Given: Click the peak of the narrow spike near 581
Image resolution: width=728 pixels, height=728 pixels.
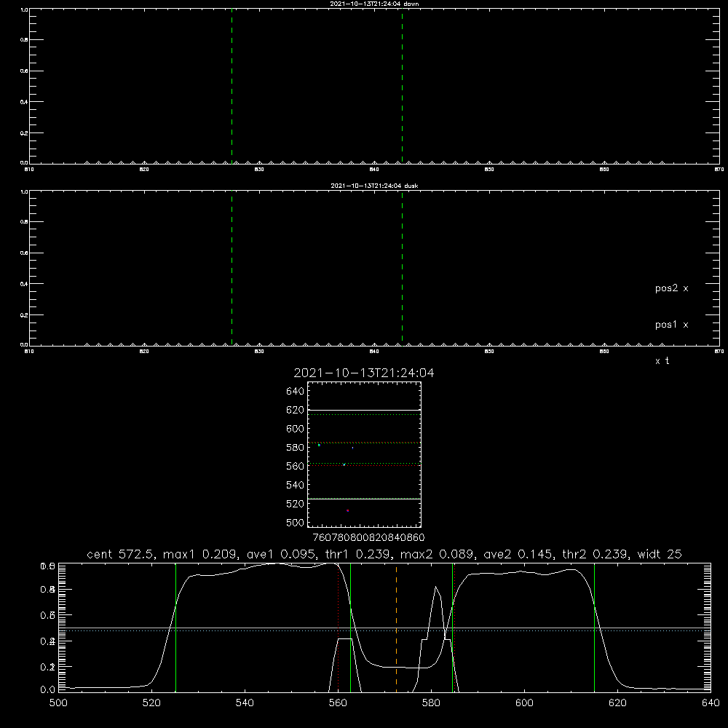Looking at the screenshot, I should [435, 587].
